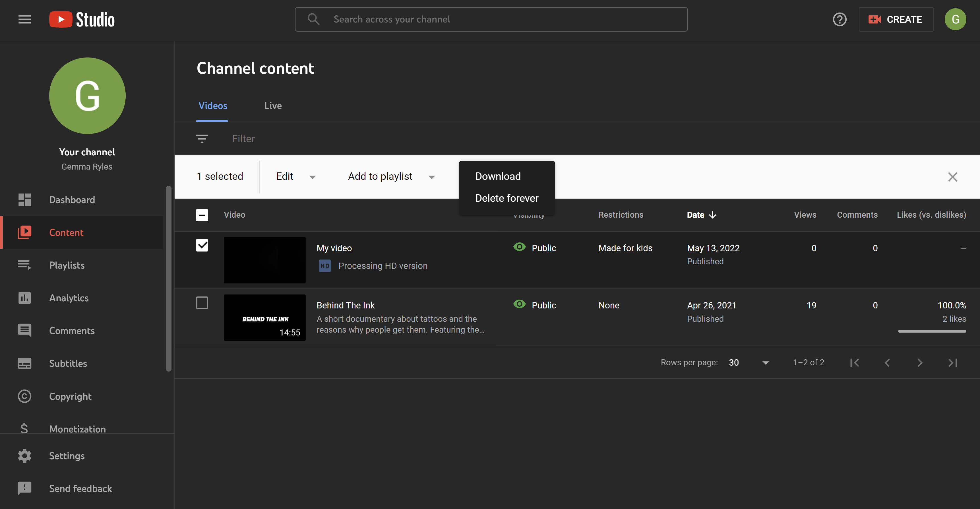The width and height of the screenshot is (980, 509).
Task: Open the account avatar menu
Action: click(955, 19)
